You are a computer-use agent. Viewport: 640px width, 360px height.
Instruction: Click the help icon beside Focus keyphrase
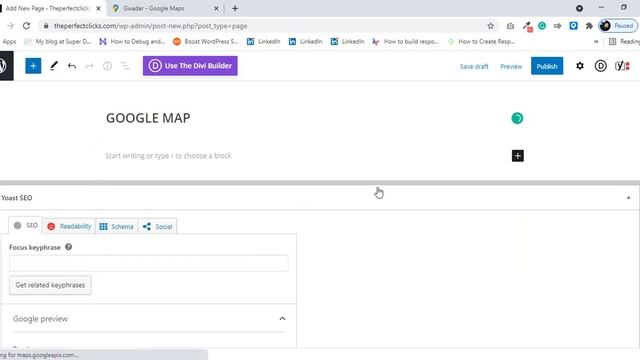69,247
